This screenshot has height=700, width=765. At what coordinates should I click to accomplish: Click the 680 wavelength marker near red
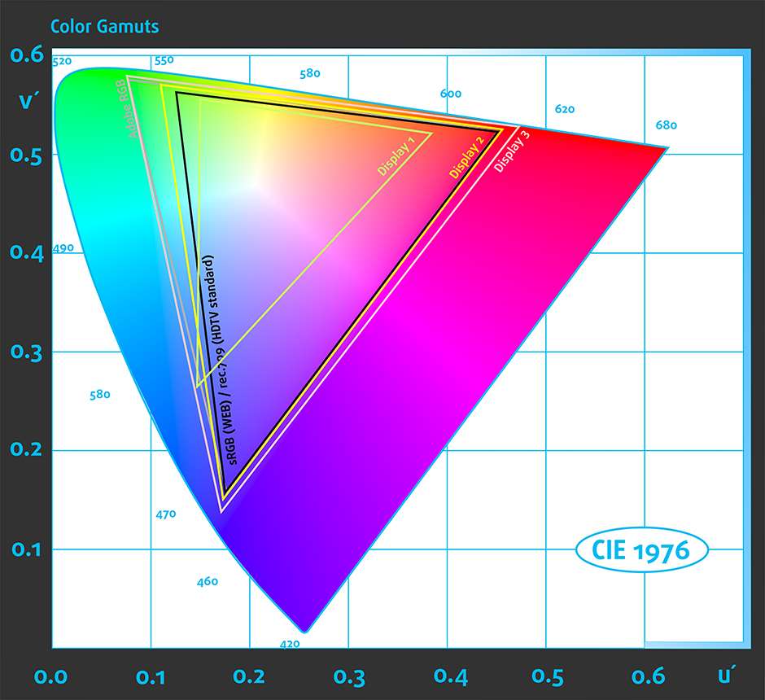(666, 125)
